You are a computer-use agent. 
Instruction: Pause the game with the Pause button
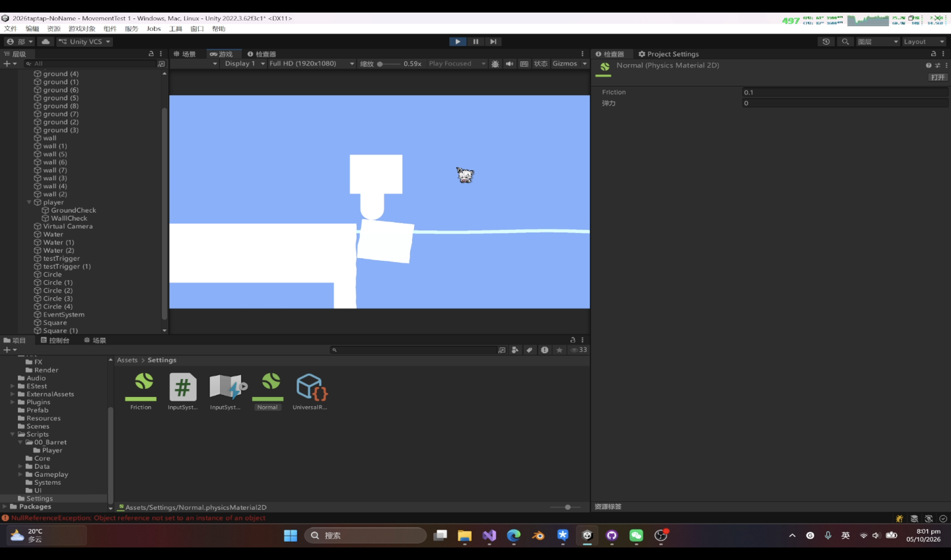[475, 42]
